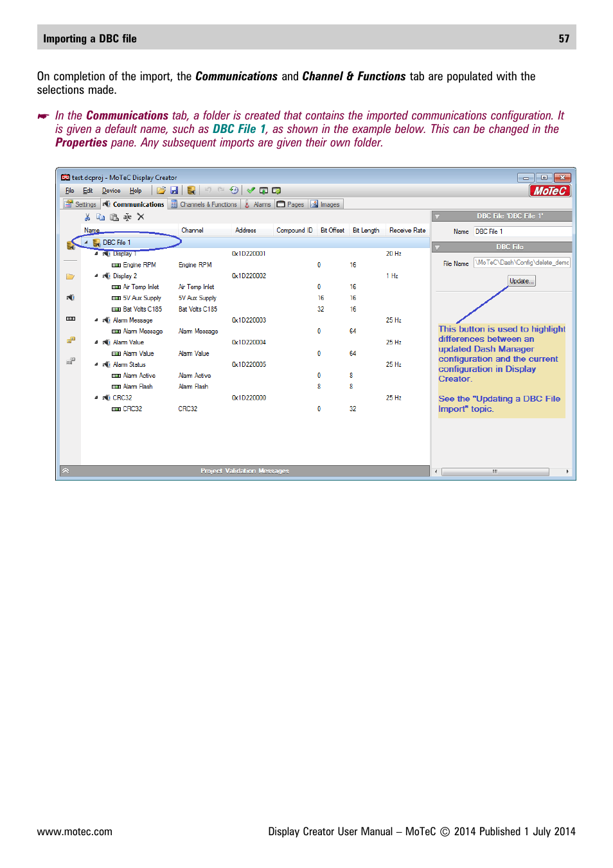Screen dimensions: 613x868
Task: Expand Project Validation Messages panel chevron
Action: [66, 471]
